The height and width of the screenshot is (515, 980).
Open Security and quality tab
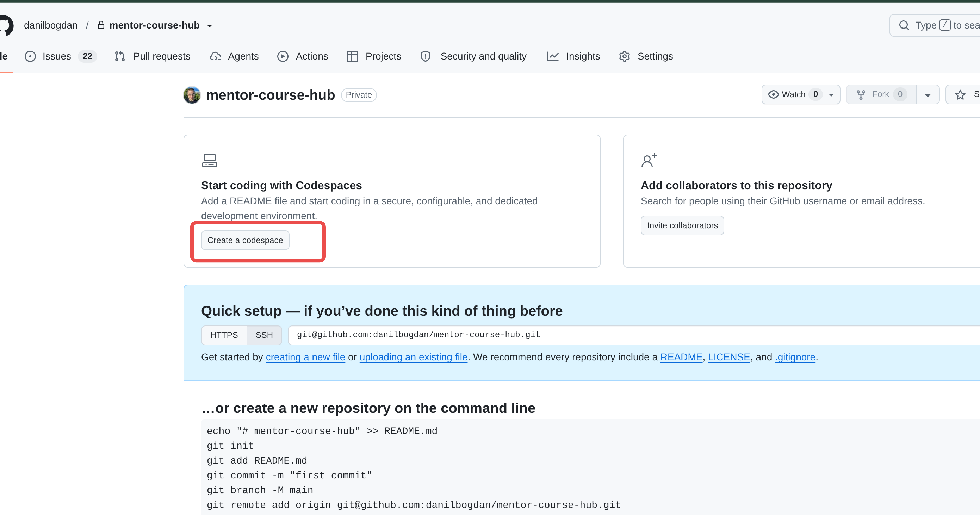pyautogui.click(x=473, y=56)
